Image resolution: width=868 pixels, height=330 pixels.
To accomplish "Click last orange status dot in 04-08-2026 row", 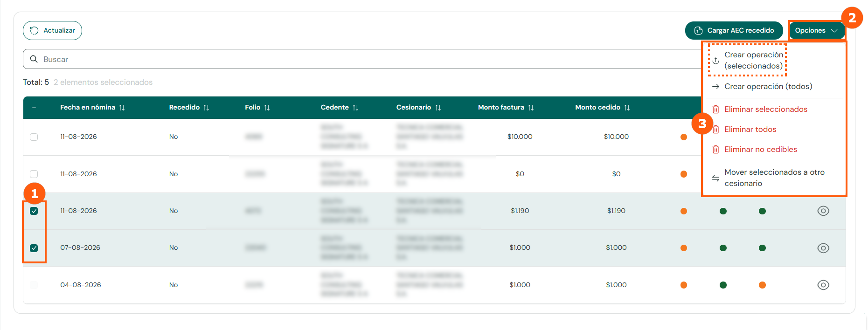I will (762, 285).
